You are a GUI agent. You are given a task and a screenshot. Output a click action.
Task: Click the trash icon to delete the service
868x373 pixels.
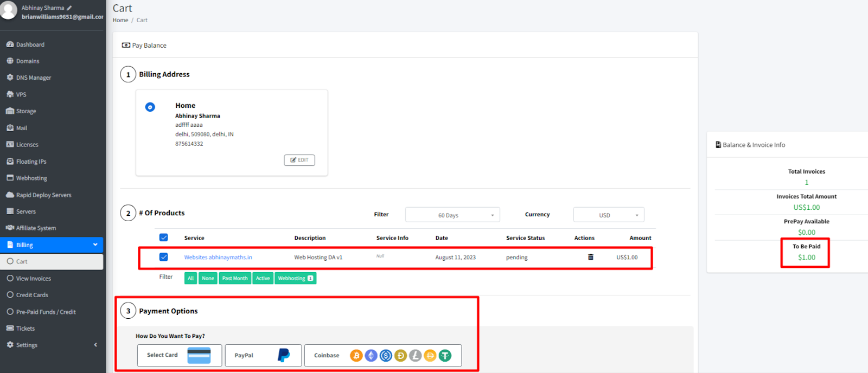click(x=590, y=257)
